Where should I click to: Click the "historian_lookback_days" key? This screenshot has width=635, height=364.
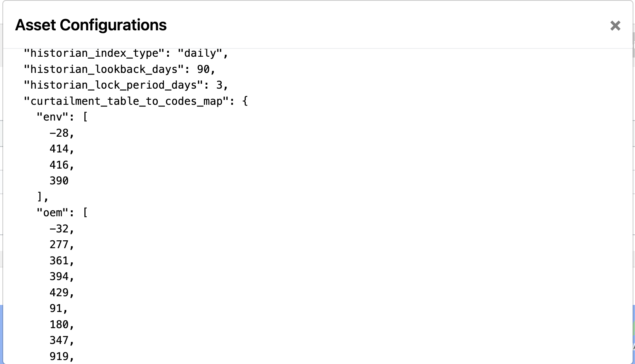point(104,70)
